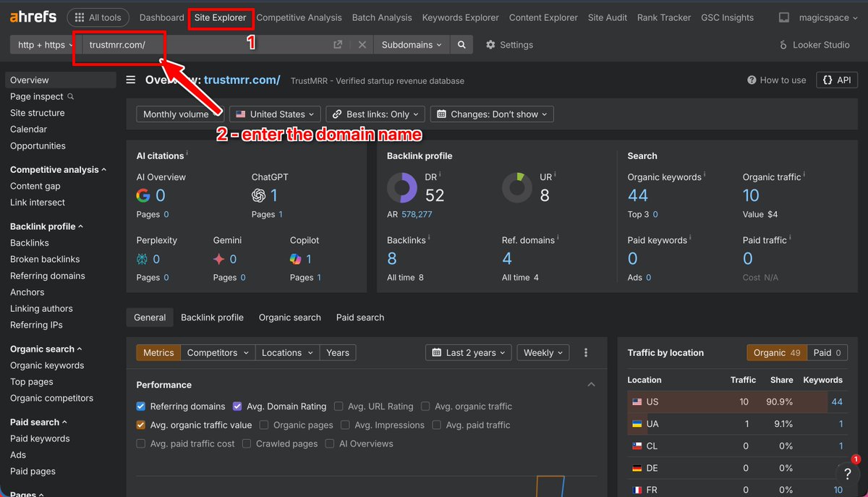The image size is (868, 497).
Task: Open the Dashboard menu item
Action: coord(161,17)
